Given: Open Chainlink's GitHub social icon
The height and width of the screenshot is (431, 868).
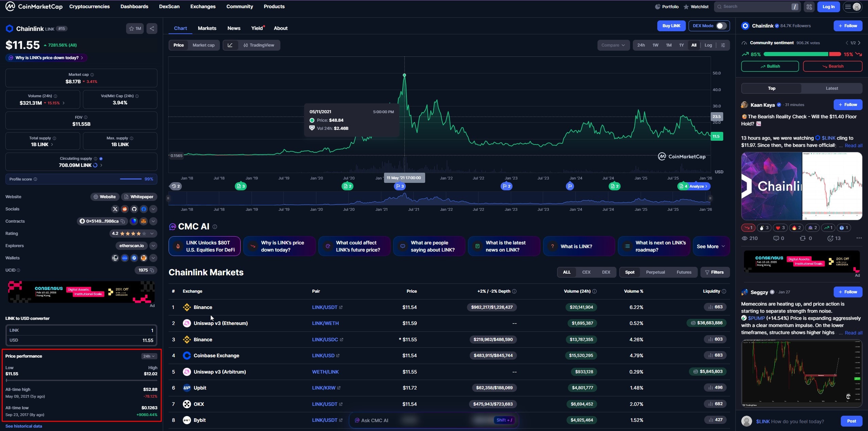Looking at the screenshot, I should click(134, 209).
